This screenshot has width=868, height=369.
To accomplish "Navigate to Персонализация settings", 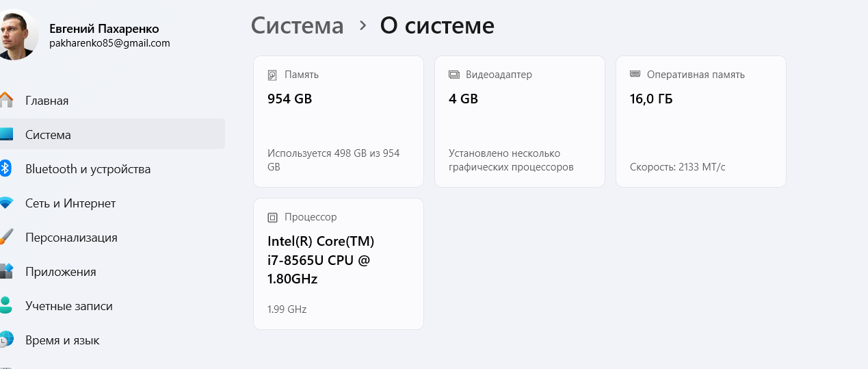I will pyautogui.click(x=71, y=238).
